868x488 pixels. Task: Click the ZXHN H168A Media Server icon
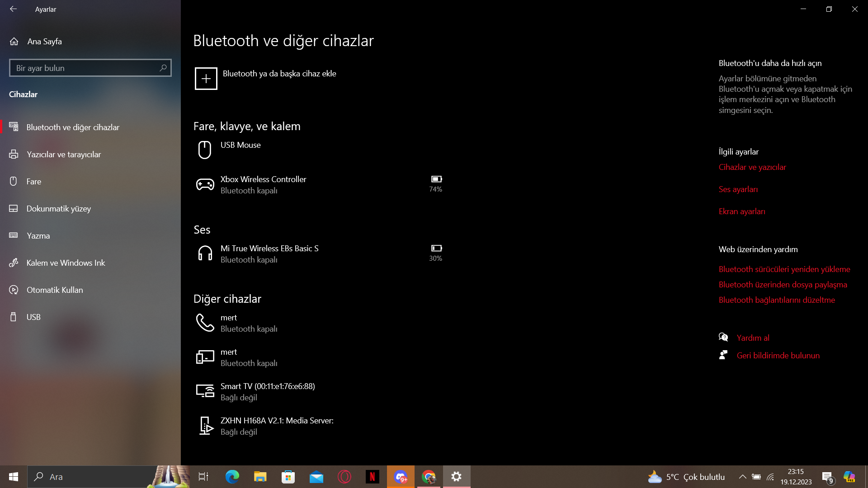click(x=206, y=426)
